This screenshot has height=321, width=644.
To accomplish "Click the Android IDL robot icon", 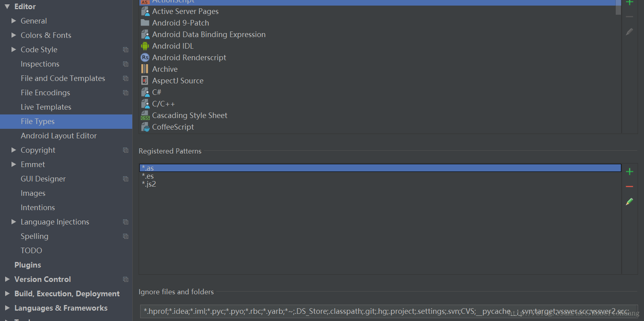I will [145, 46].
